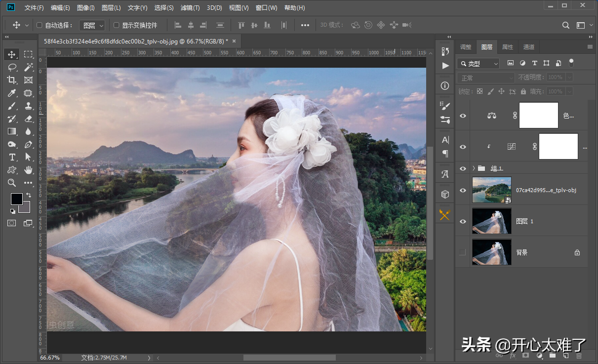
Task: Click the foreground color swatch
Action: coord(16,199)
